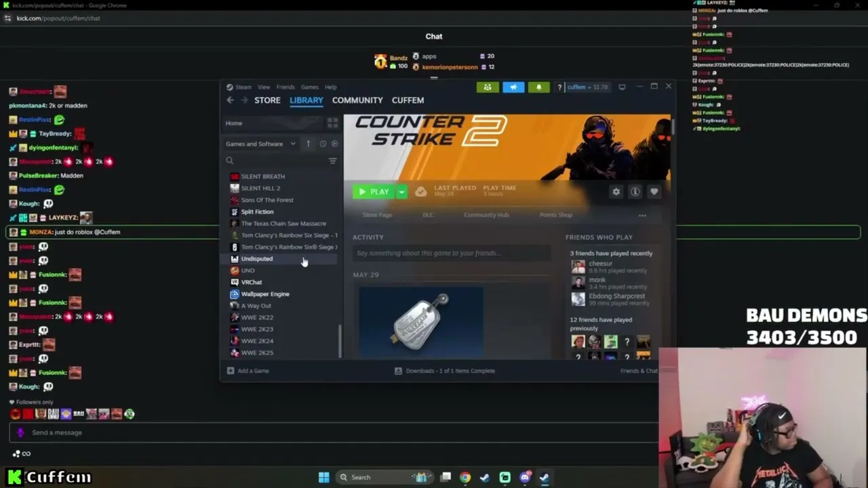Viewport: 868px width, 488px height.
Task: Open the Community Hub link
Action: tap(486, 215)
